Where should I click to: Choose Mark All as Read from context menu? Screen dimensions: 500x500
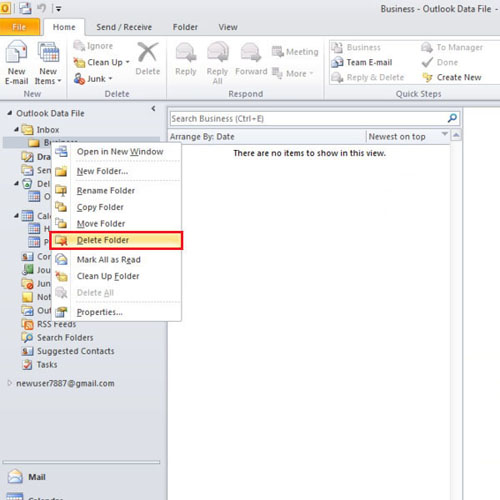click(116, 260)
